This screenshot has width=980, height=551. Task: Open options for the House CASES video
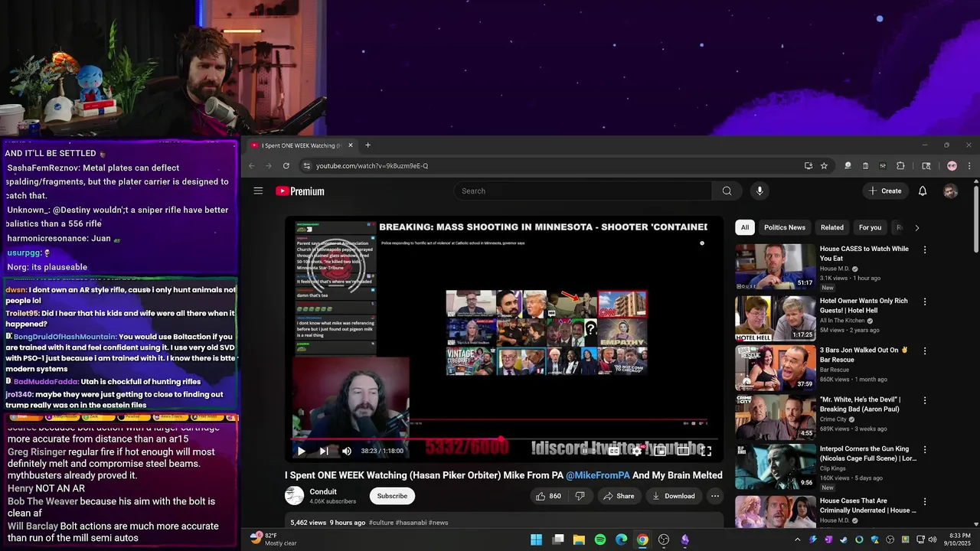click(925, 249)
